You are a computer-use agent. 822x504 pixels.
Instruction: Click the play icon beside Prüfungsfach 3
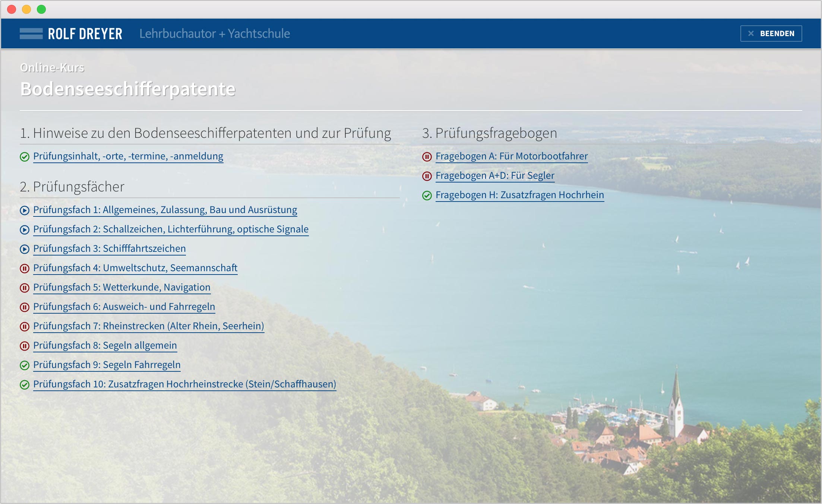click(25, 249)
